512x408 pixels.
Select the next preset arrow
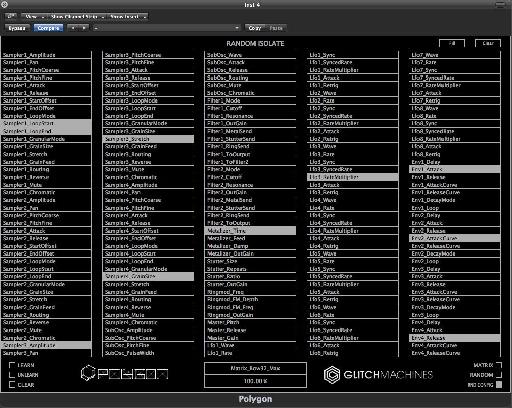(x=84, y=28)
